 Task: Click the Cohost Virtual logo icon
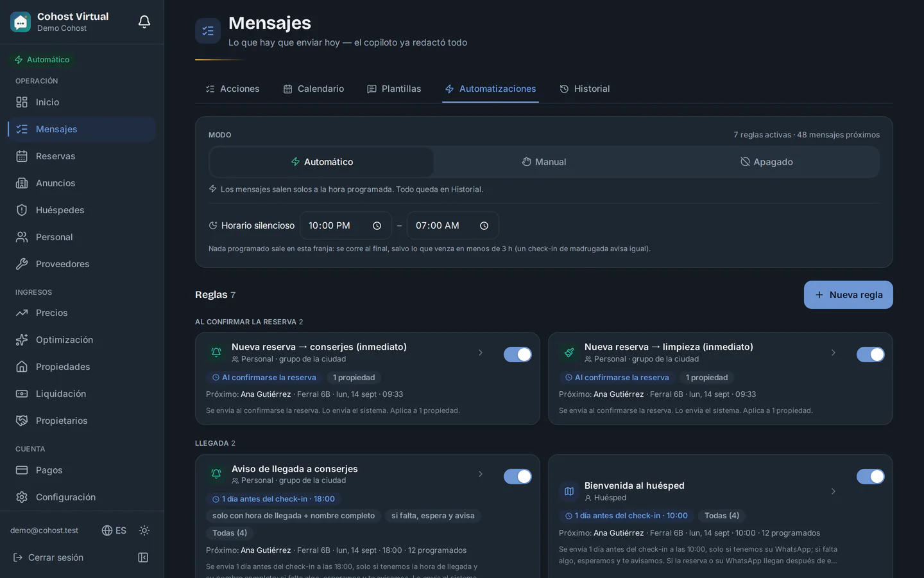(21, 22)
